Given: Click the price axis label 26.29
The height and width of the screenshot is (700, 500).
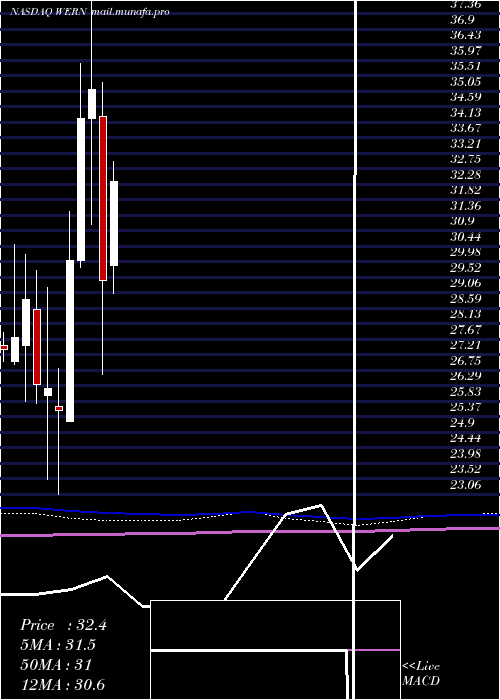Looking at the screenshot, I should click(x=466, y=376).
